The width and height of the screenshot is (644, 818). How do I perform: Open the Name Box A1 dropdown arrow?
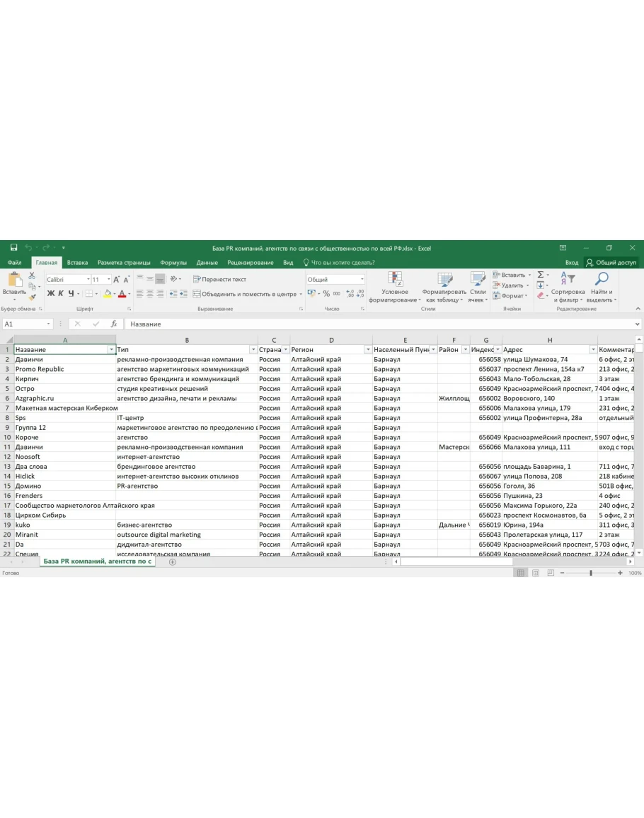point(49,324)
